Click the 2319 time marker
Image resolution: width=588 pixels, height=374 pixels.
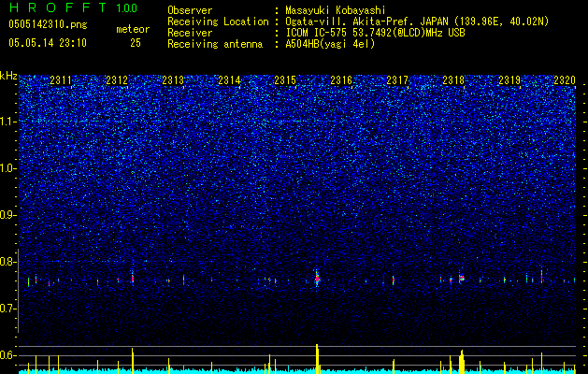click(509, 80)
